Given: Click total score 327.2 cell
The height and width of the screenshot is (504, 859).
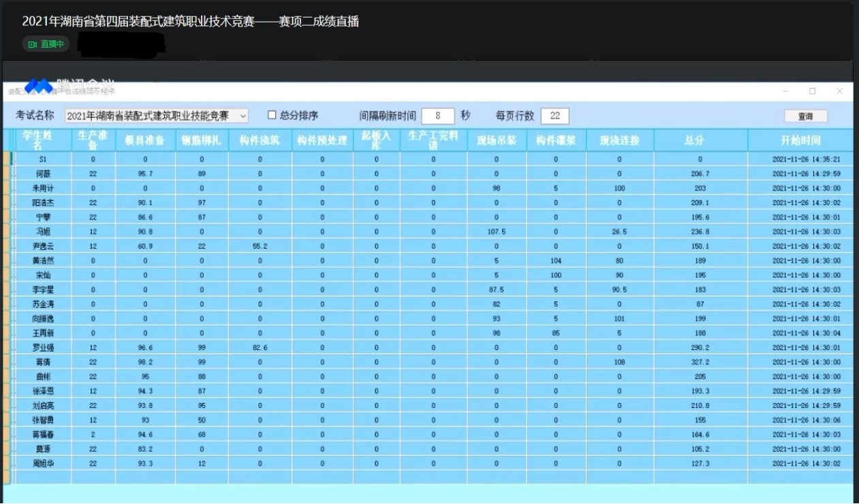Looking at the screenshot, I should point(700,362).
